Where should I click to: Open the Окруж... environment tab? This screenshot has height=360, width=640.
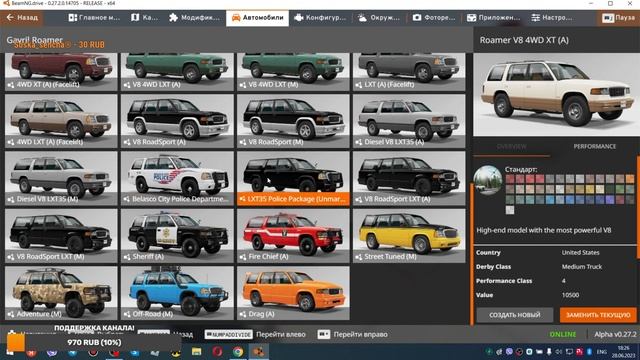pos(379,18)
